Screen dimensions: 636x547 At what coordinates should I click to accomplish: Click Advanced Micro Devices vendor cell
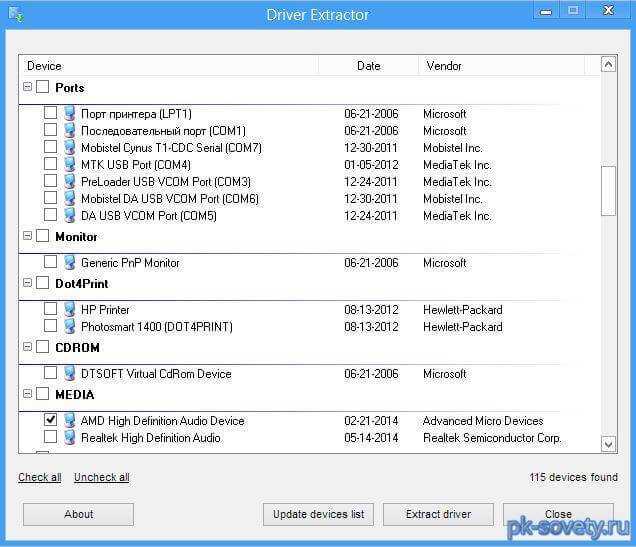click(x=483, y=420)
